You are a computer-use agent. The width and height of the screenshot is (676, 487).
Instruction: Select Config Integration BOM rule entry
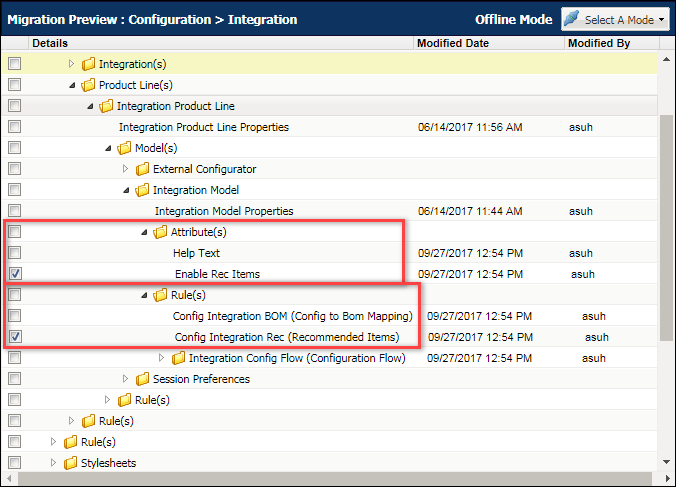pos(292,316)
